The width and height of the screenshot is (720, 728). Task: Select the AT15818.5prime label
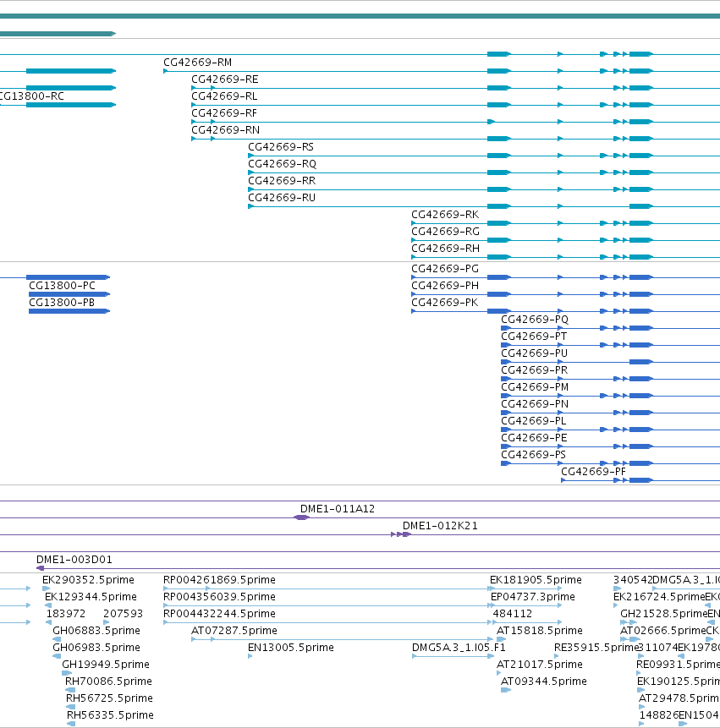539,631
